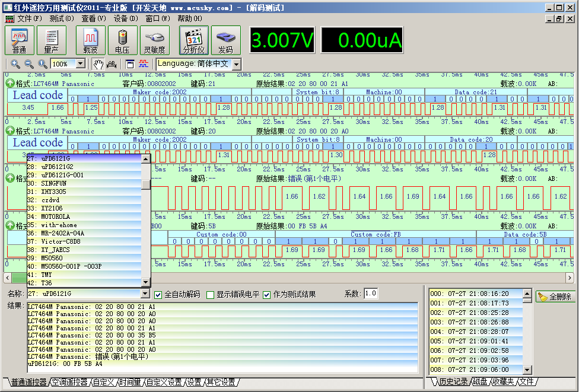Expand the Language selection dropdown
The width and height of the screenshot is (579, 392).
pos(236,64)
